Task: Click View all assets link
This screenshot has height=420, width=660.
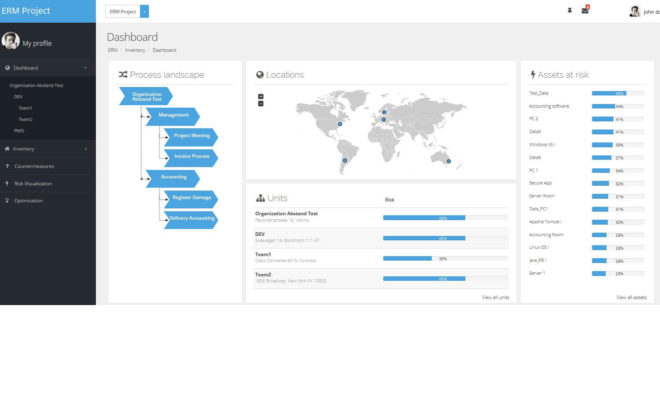Action: pos(631,298)
